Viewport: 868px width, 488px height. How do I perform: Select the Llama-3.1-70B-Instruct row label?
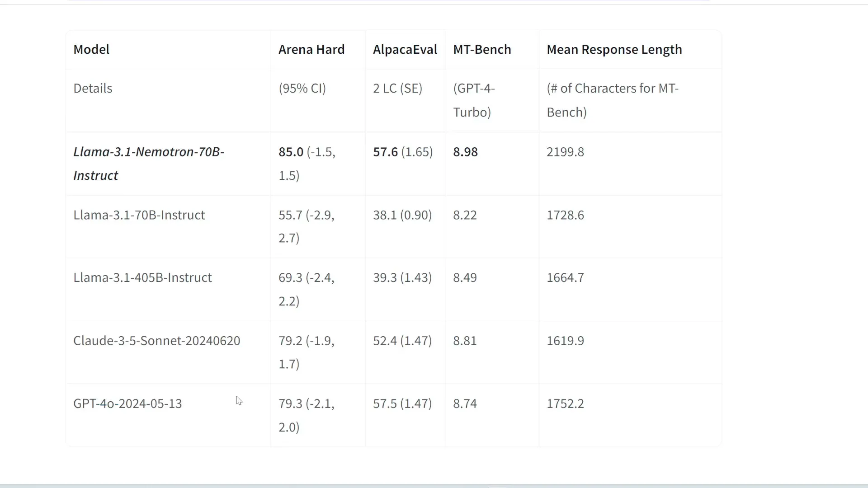[x=139, y=215]
